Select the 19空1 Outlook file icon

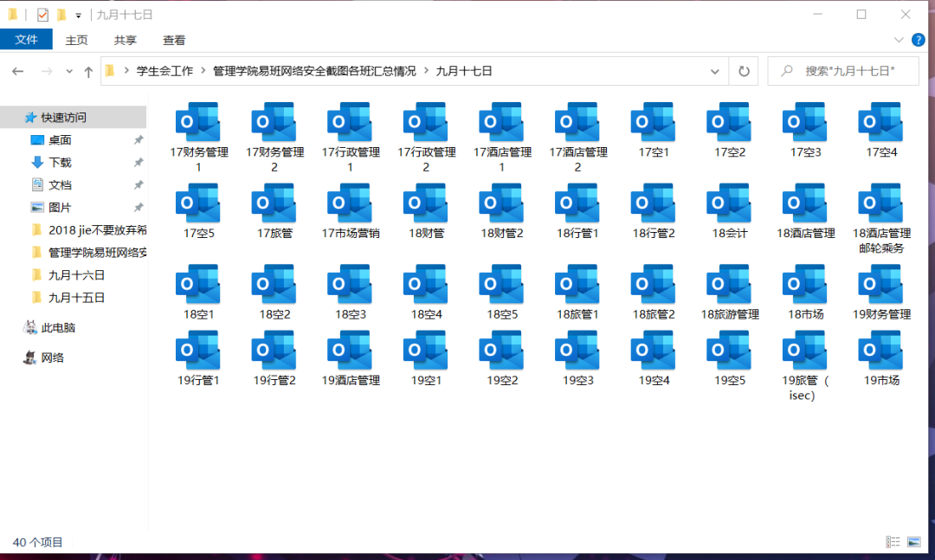[x=426, y=351]
